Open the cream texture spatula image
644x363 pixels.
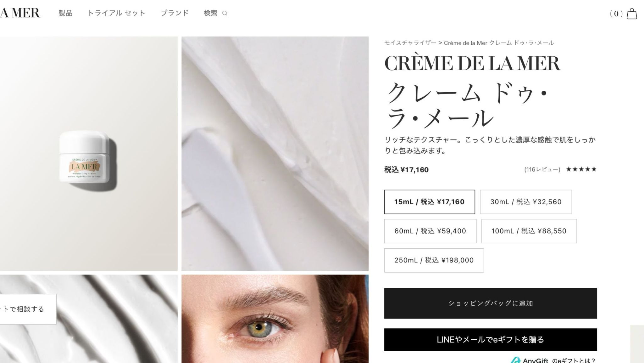[x=275, y=154]
